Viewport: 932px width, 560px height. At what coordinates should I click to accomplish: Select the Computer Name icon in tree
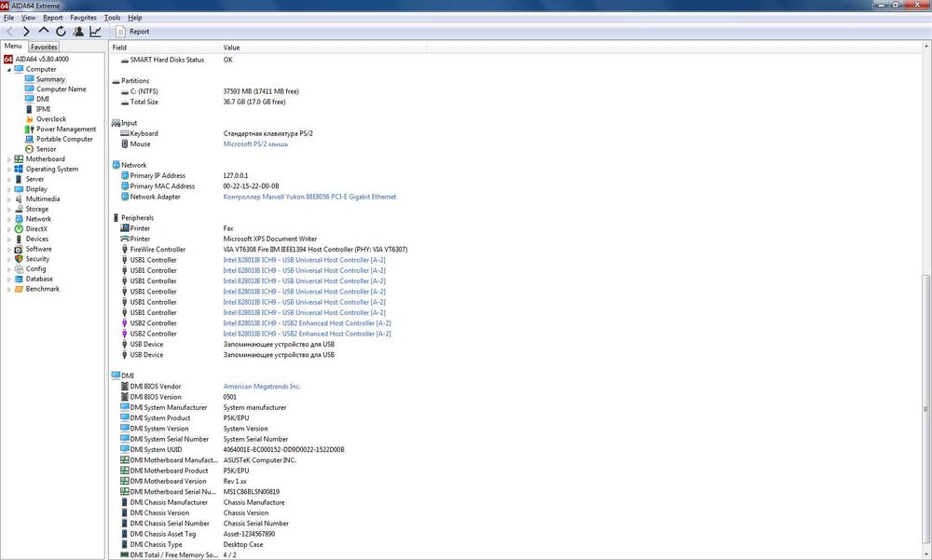[29, 89]
